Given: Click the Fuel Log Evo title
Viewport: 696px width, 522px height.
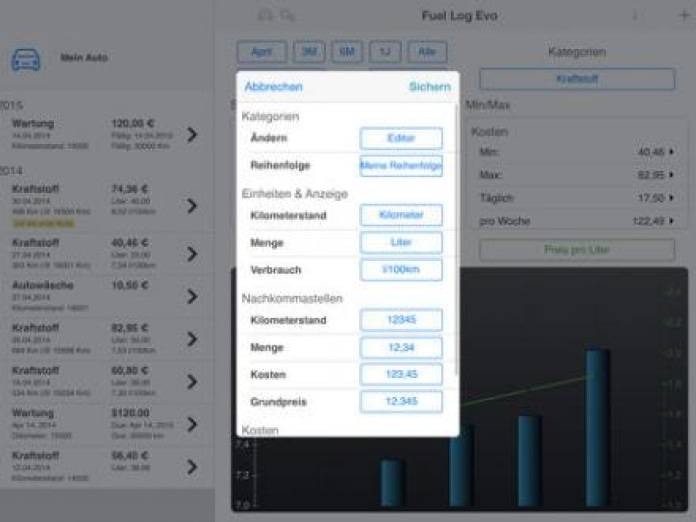Looking at the screenshot, I should pos(459,16).
